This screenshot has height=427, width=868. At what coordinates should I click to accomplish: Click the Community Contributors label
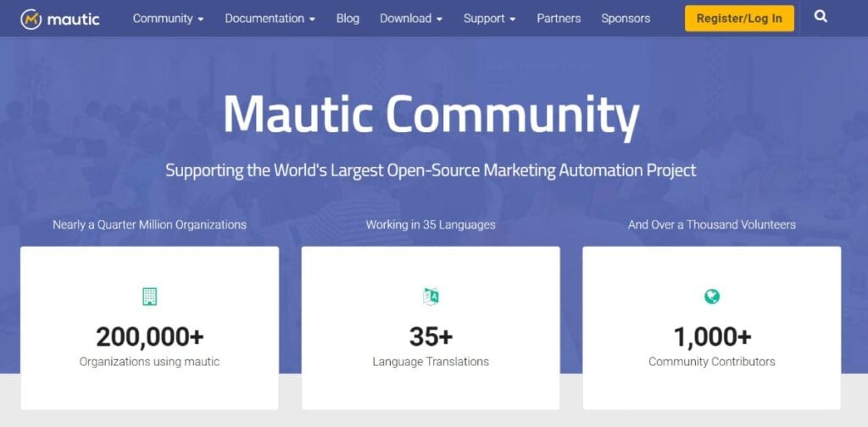pos(712,362)
